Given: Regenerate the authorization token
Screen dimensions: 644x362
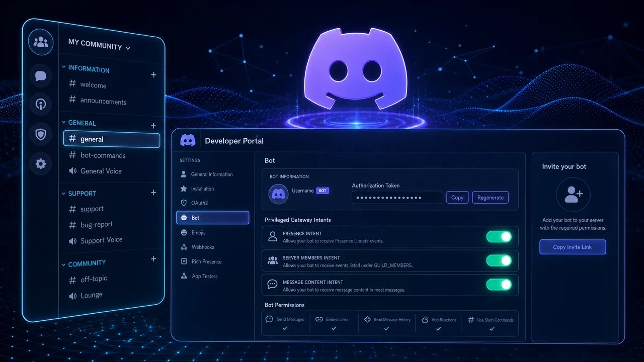Looking at the screenshot, I should 491,198.
